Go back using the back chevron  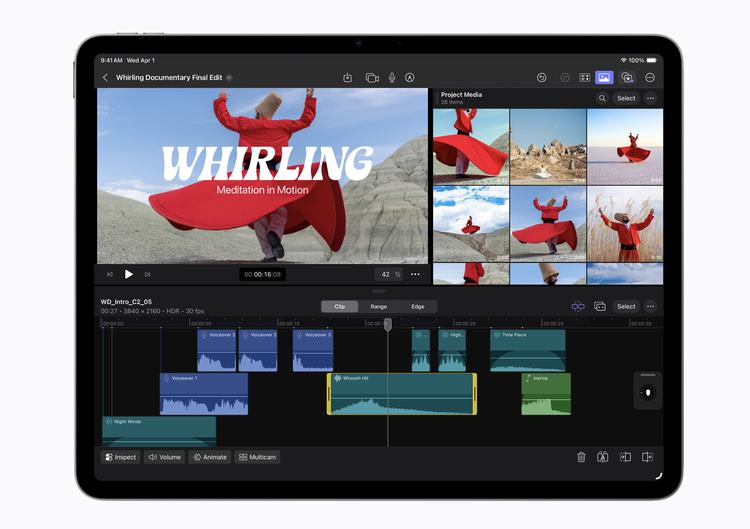pos(105,77)
